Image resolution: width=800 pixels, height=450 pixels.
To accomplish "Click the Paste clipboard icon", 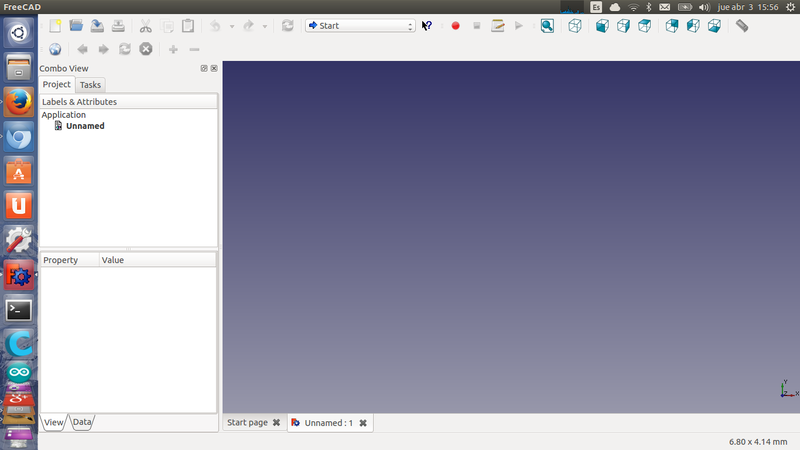I will click(x=188, y=26).
